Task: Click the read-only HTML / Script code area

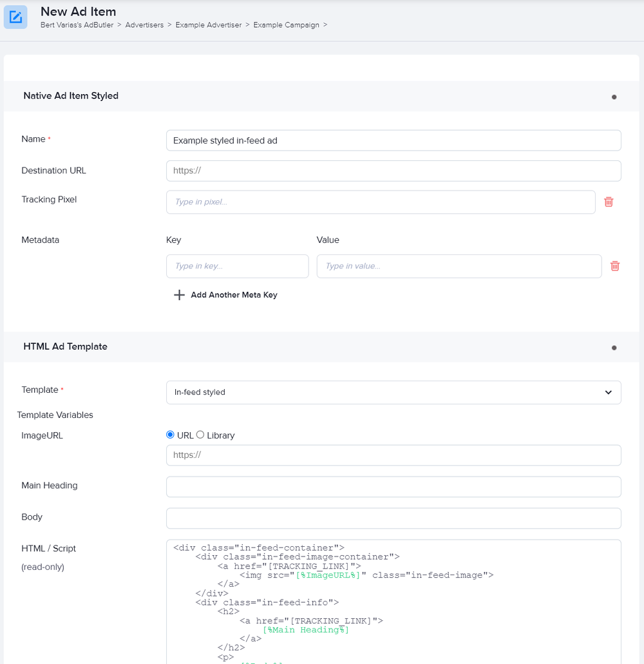Action: pos(393,602)
